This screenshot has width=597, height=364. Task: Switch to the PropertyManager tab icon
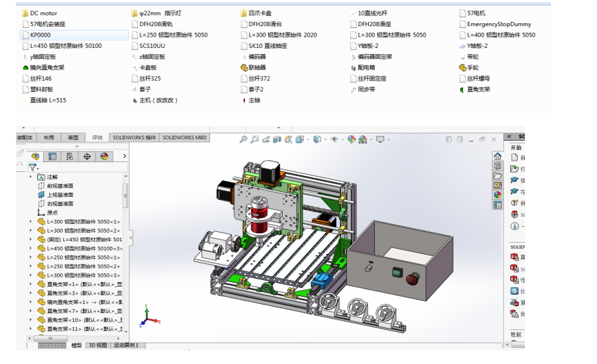pos(52,157)
